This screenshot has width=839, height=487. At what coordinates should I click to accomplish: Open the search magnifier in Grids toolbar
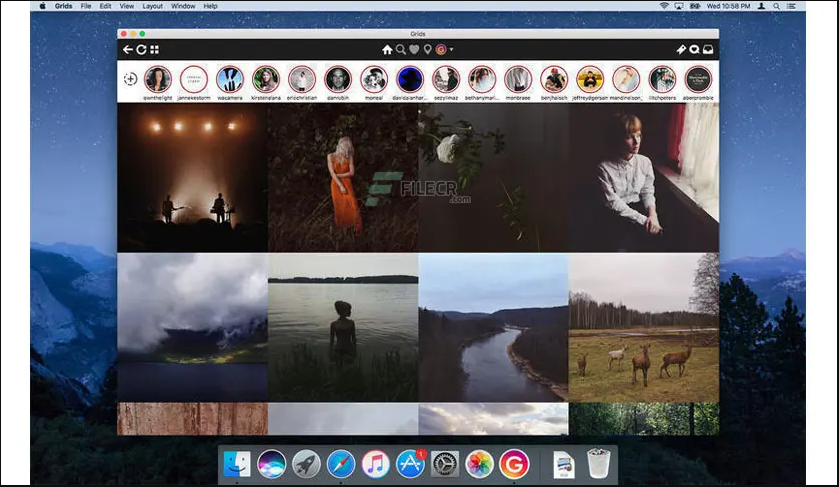coord(401,50)
